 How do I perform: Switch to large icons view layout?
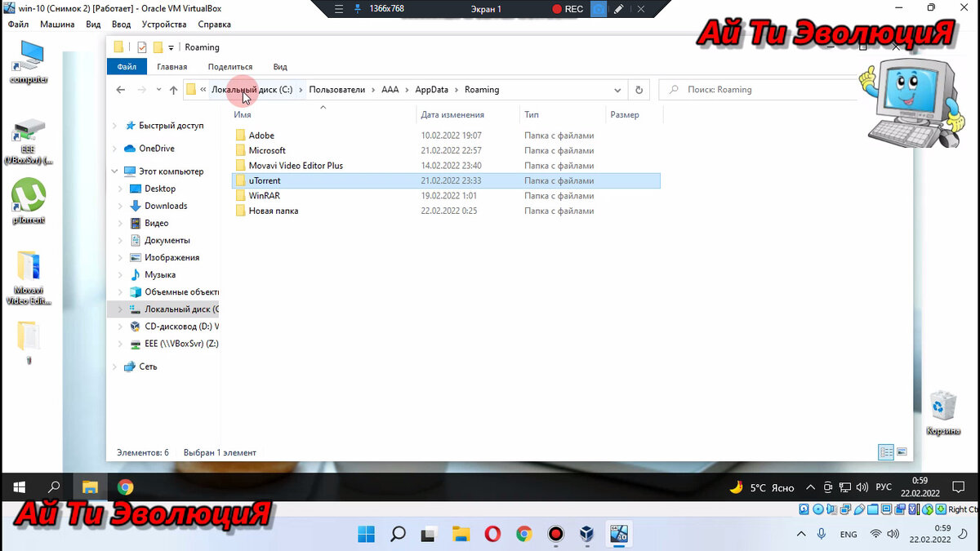[x=902, y=451]
